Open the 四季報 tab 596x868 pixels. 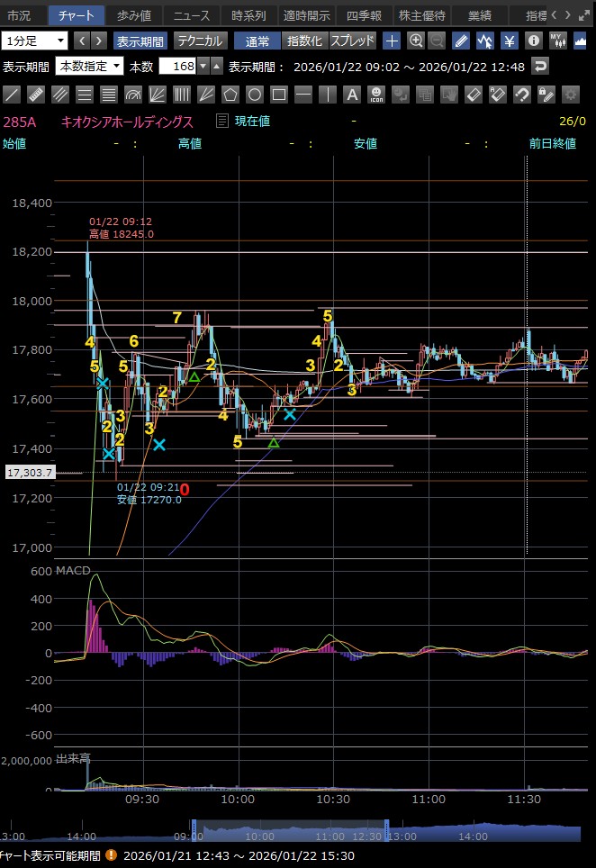coord(366,15)
